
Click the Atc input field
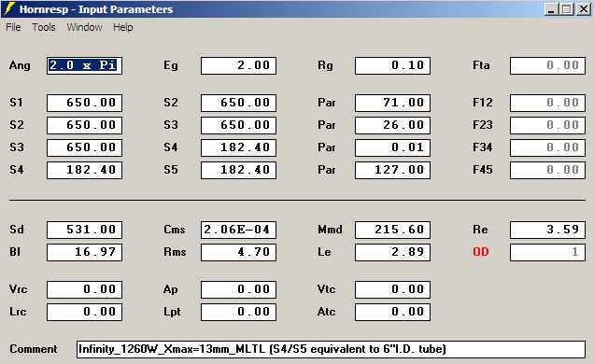tap(393, 312)
